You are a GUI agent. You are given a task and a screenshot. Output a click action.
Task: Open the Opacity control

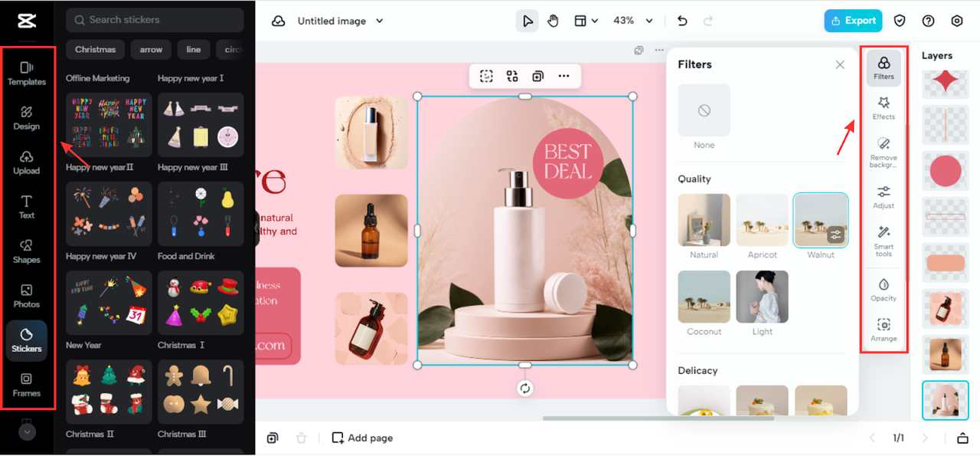884,290
